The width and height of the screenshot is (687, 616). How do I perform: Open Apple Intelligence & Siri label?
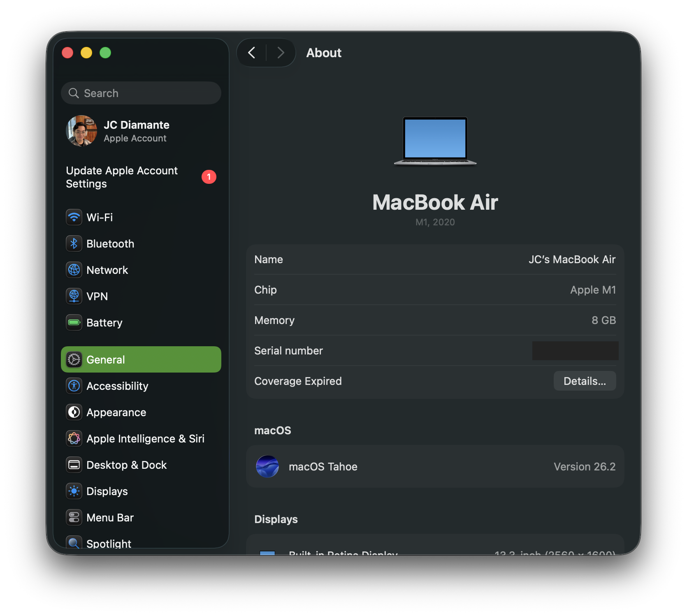146,438
